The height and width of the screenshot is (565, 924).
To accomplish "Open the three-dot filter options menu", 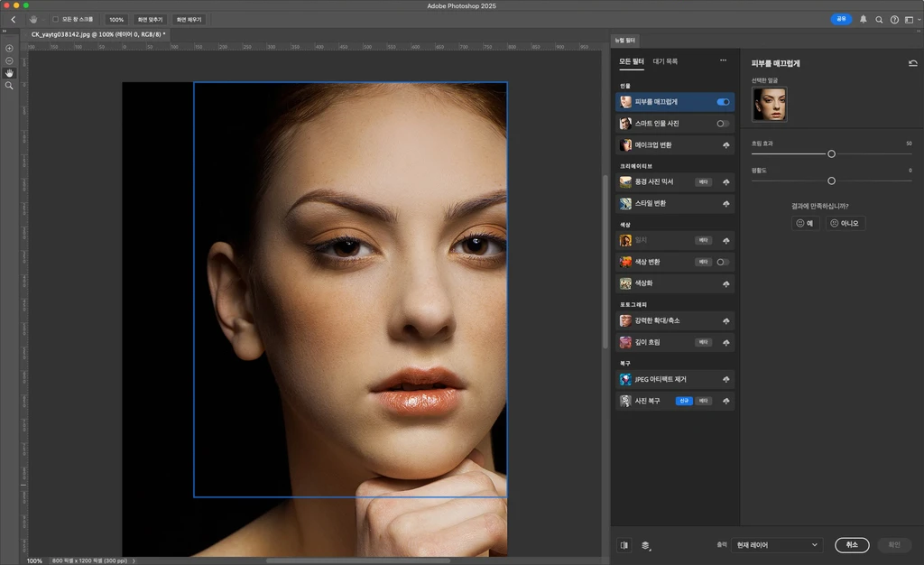I will click(723, 61).
